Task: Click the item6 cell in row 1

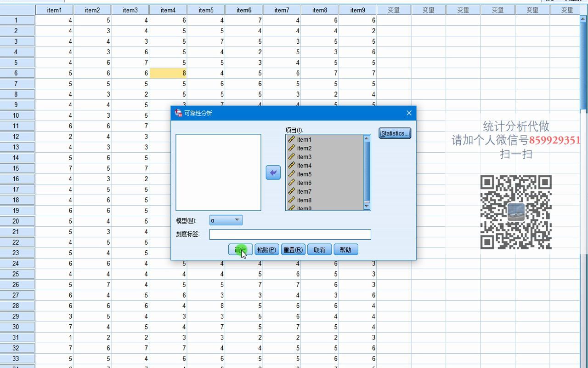Action: (x=244, y=20)
